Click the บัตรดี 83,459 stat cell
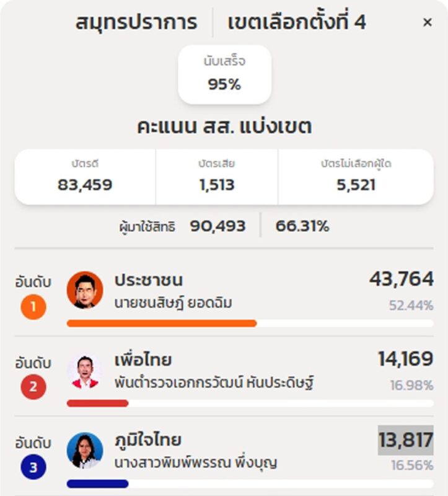448x496 pixels. pos(85,177)
